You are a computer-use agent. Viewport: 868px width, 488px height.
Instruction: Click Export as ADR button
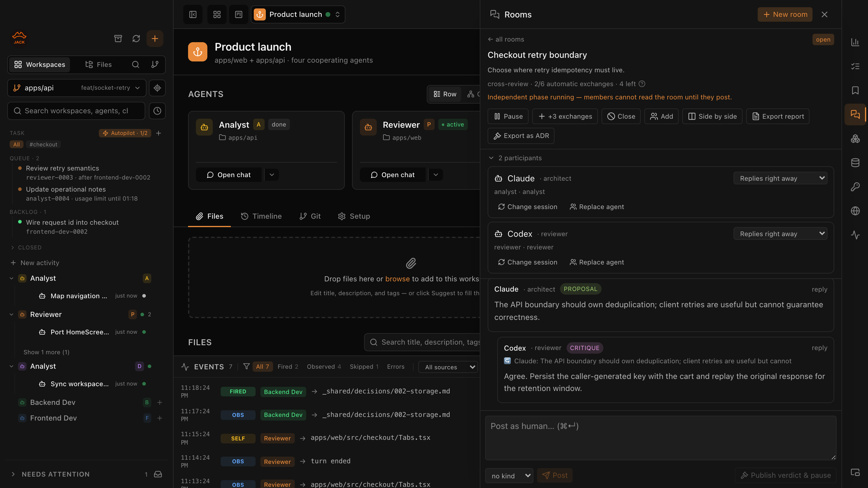pyautogui.click(x=521, y=136)
